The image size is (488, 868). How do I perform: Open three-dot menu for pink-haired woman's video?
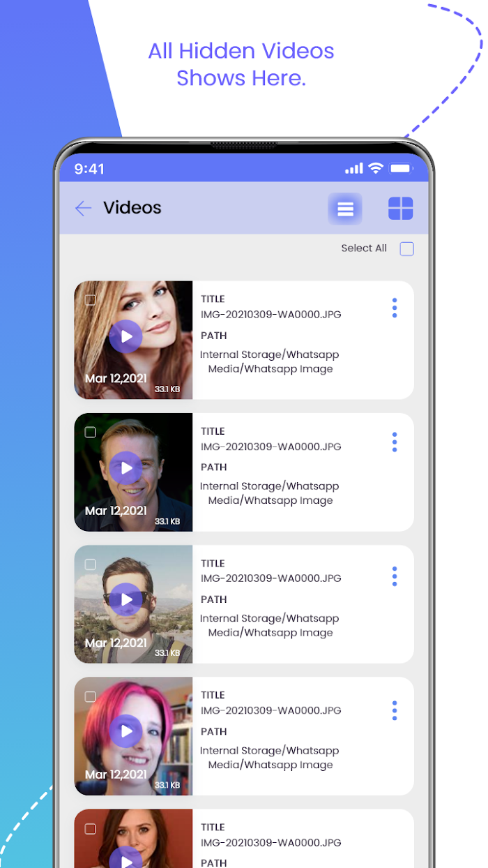[x=395, y=710]
